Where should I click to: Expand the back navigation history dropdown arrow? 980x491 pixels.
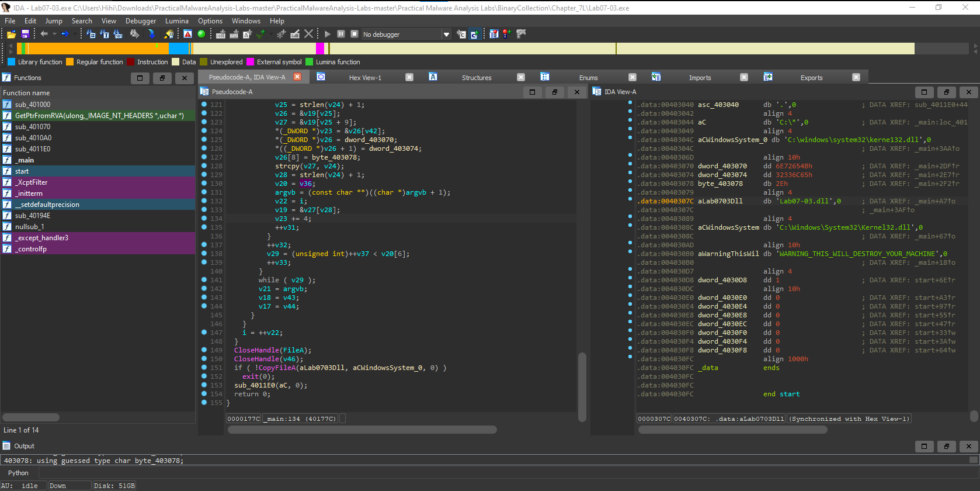point(54,34)
